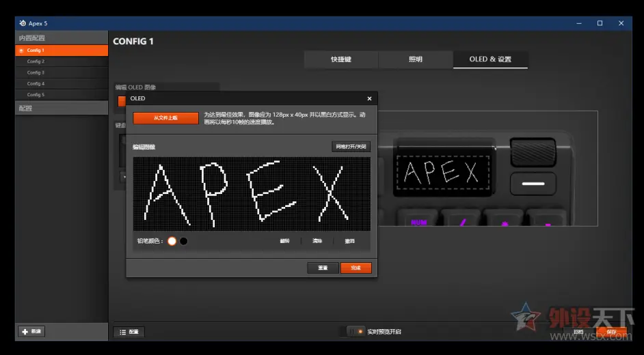Click the OLED screen on the keyboard preview
Image resolution: width=644 pixels, height=355 pixels.
(x=443, y=173)
